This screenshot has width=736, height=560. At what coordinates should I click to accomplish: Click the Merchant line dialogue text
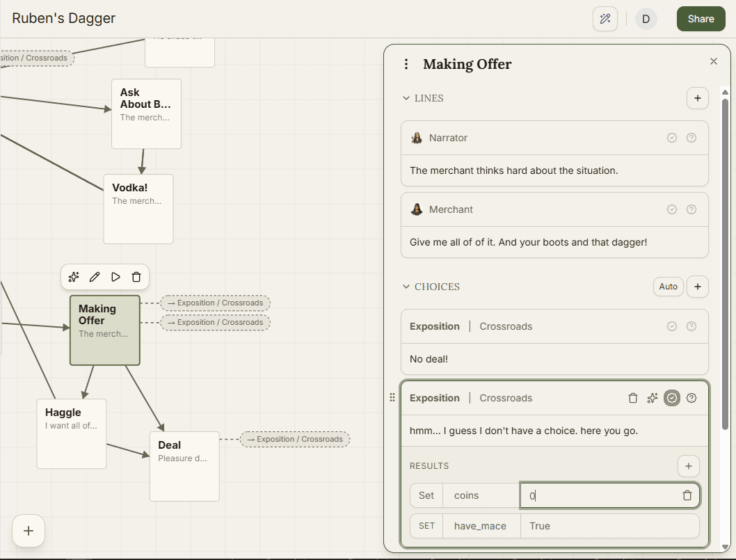pyautogui.click(x=528, y=242)
